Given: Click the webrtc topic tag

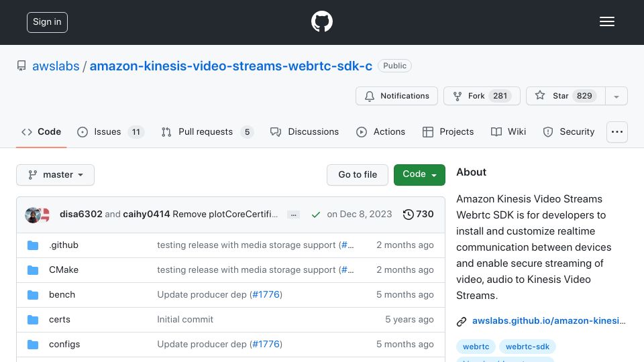Looking at the screenshot, I should 476,347.
